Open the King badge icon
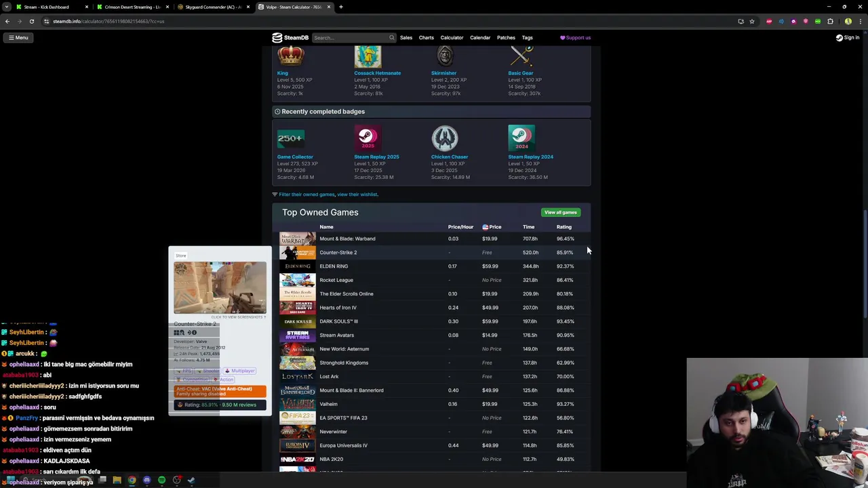Viewport: 868px width, 488px height. click(291, 56)
